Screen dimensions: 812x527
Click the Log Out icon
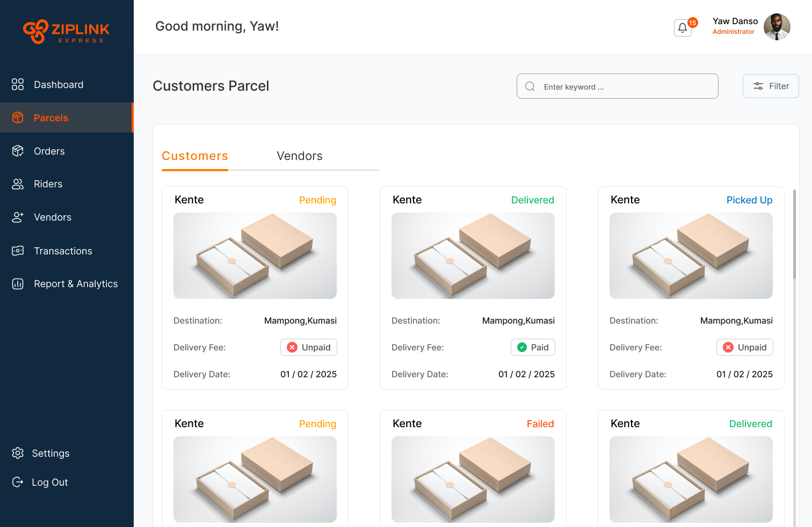pos(18,482)
